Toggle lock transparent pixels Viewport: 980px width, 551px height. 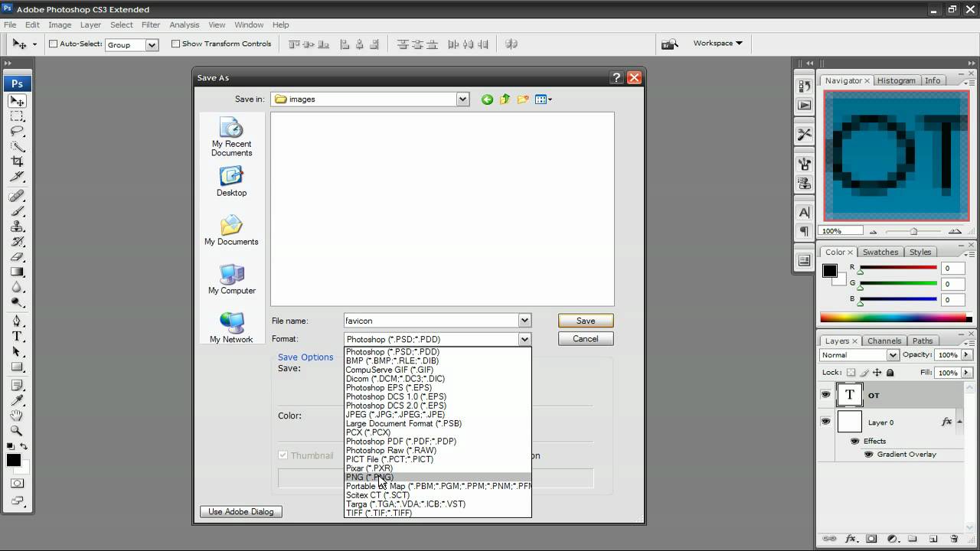click(851, 373)
